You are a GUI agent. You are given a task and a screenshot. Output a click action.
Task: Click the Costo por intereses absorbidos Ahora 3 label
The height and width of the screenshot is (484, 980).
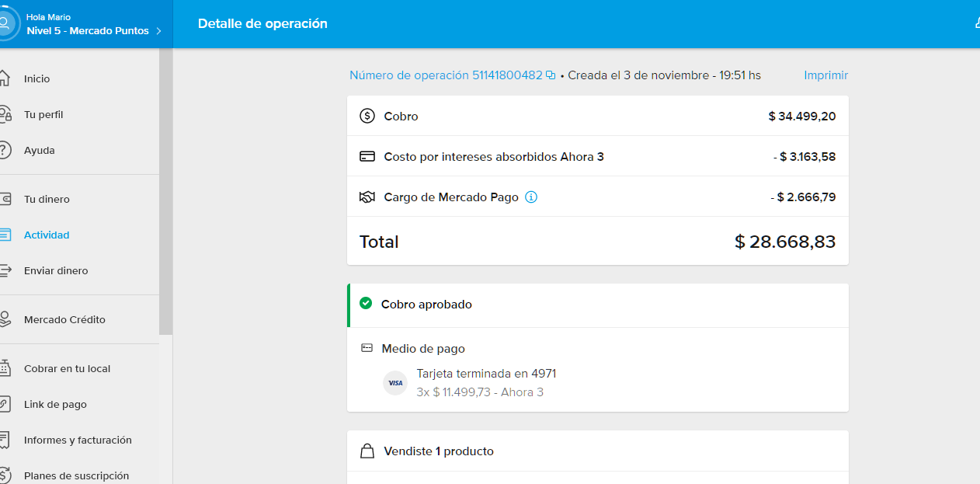[494, 157]
